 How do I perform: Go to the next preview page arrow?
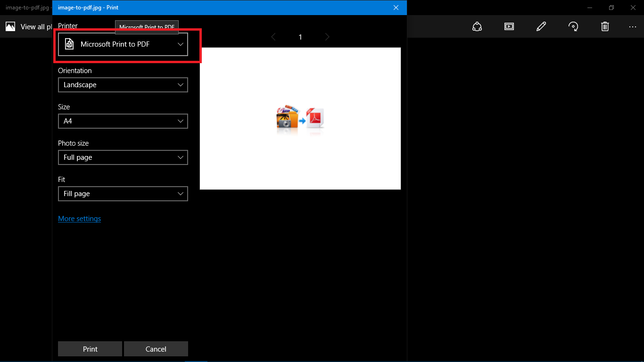point(327,37)
